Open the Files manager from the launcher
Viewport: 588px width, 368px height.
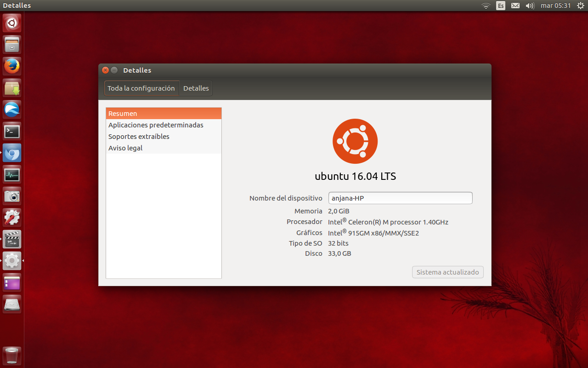pos(12,45)
